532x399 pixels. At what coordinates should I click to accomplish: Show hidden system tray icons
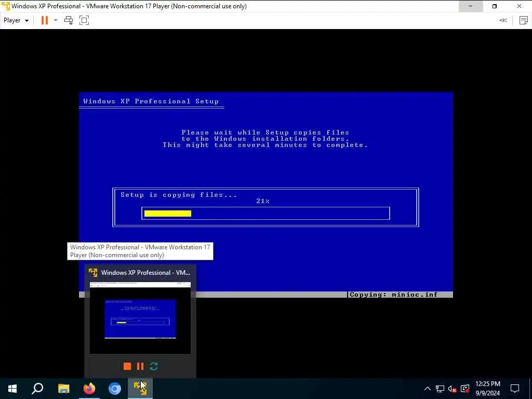tap(428, 389)
